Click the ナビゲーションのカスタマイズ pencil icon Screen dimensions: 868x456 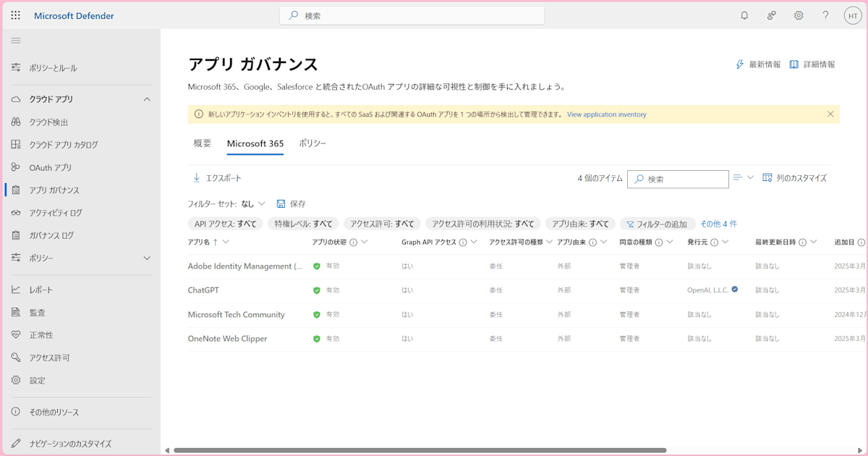click(16, 443)
